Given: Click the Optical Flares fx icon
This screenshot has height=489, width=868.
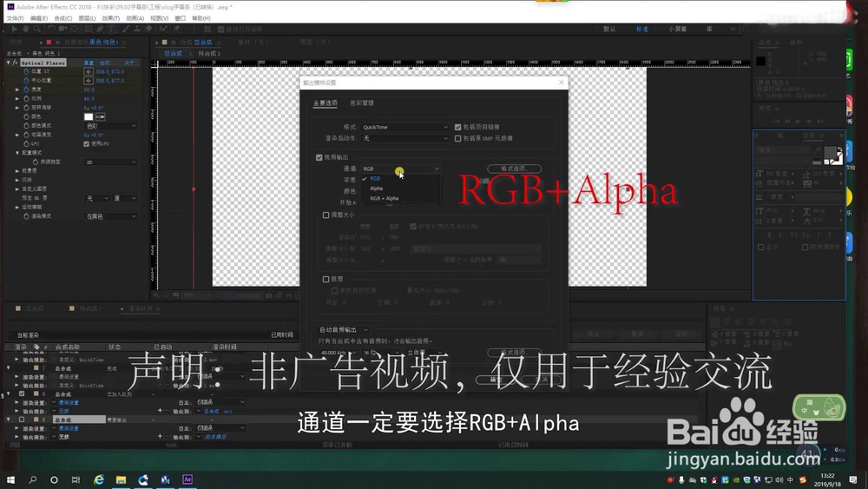Looking at the screenshot, I should coord(16,63).
